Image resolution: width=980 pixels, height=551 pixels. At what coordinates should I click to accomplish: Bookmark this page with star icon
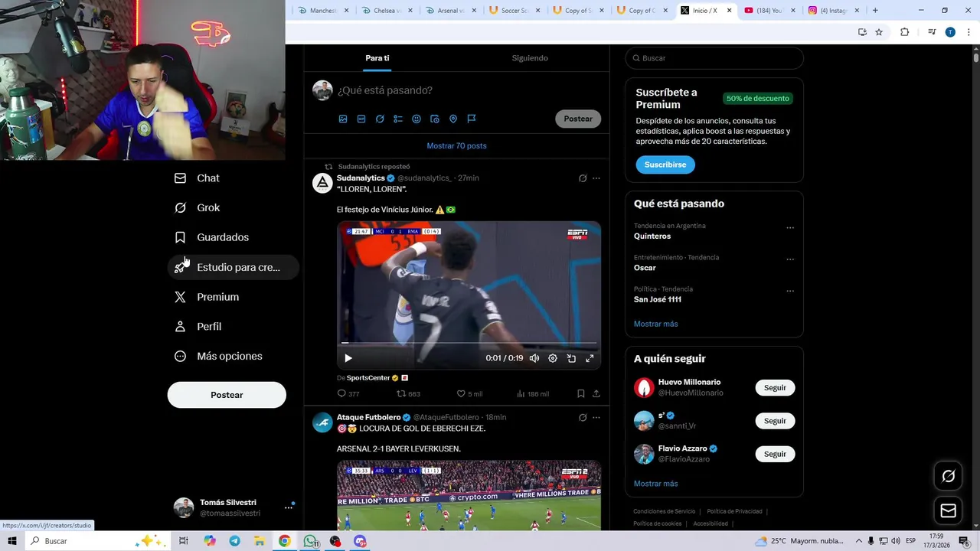879,32
